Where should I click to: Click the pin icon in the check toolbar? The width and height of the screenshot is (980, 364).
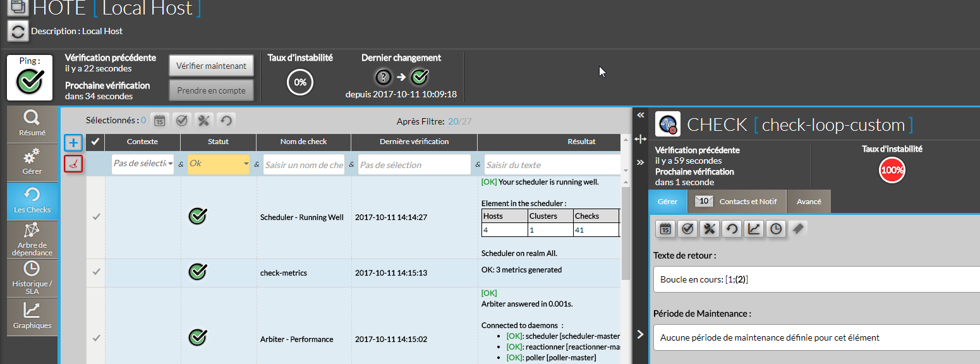click(798, 229)
